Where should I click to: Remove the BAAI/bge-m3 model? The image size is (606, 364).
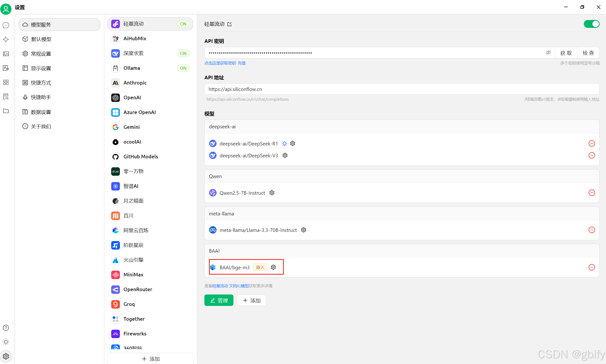pyautogui.click(x=591, y=267)
